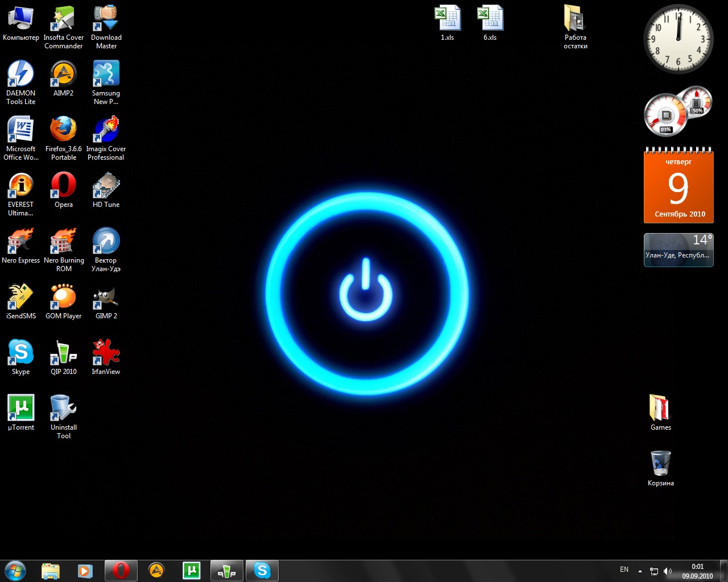Open DAEMON Tools Lite from the desktop

click(x=20, y=77)
